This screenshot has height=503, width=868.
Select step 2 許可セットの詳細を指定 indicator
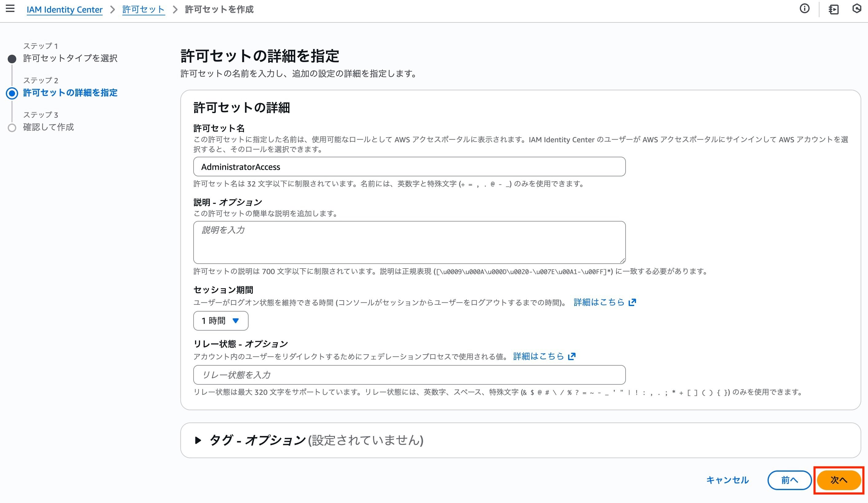point(12,93)
